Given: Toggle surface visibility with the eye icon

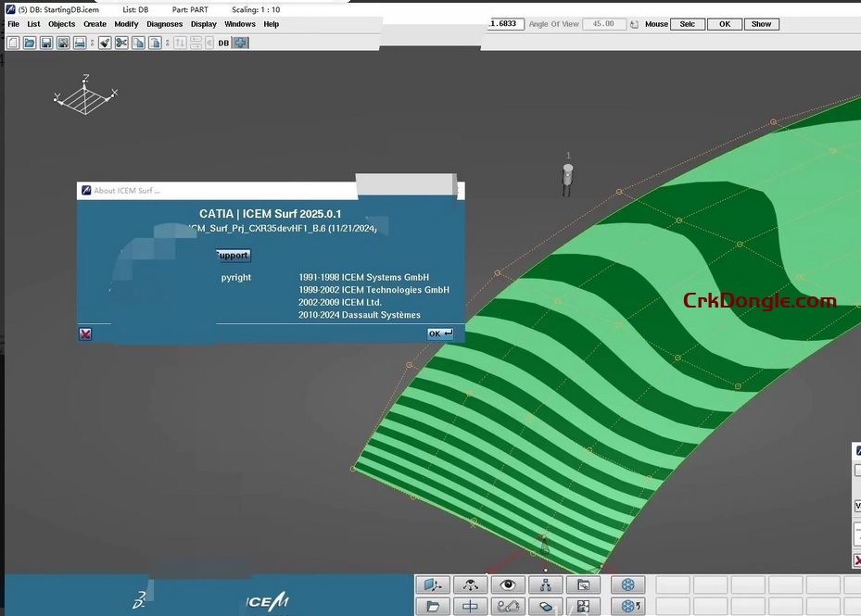Looking at the screenshot, I should point(507,585).
